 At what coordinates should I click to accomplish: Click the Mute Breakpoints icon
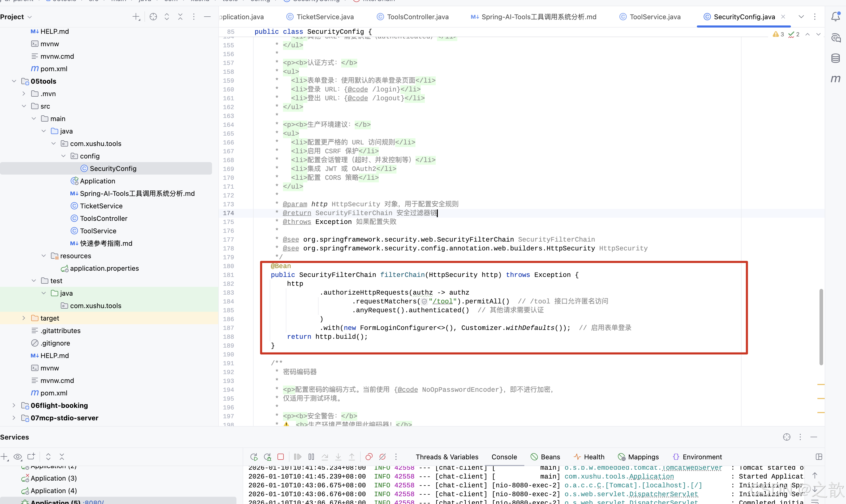pyautogui.click(x=382, y=457)
